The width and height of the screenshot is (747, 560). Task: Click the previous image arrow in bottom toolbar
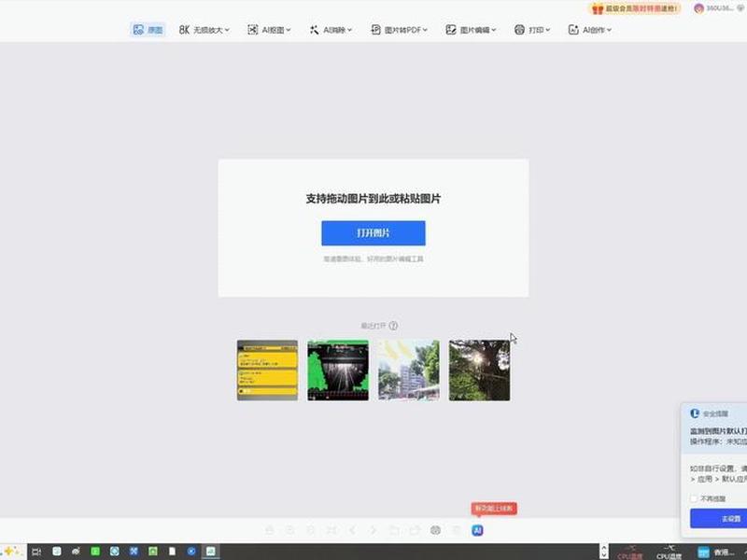pyautogui.click(x=353, y=530)
